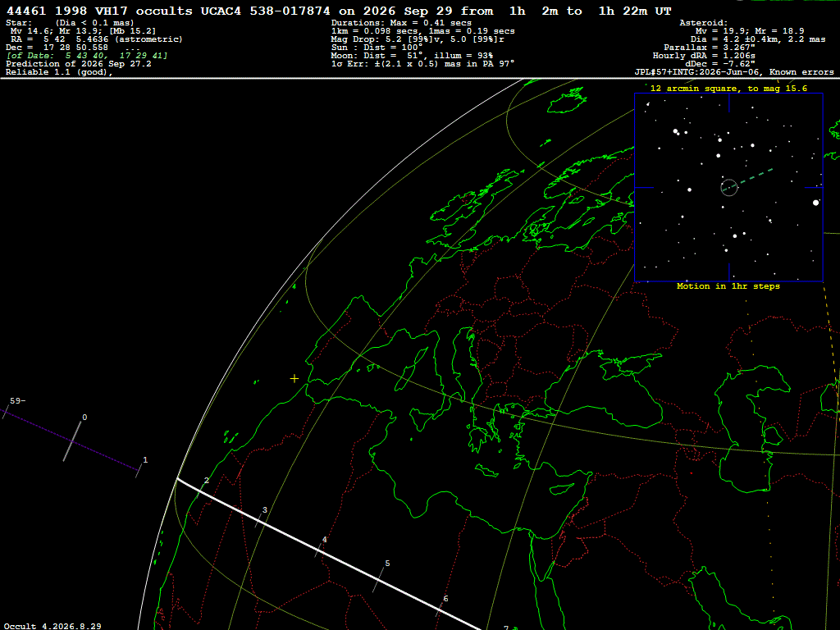The image size is (840, 630).
Task: Click minute marker 0 on the path
Action: tap(84, 418)
